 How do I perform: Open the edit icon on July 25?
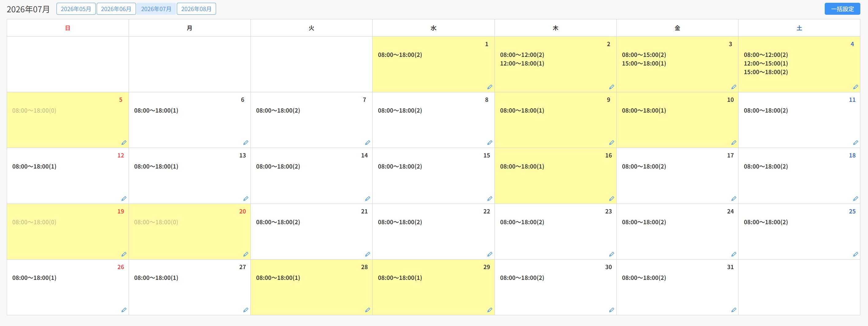(855, 254)
